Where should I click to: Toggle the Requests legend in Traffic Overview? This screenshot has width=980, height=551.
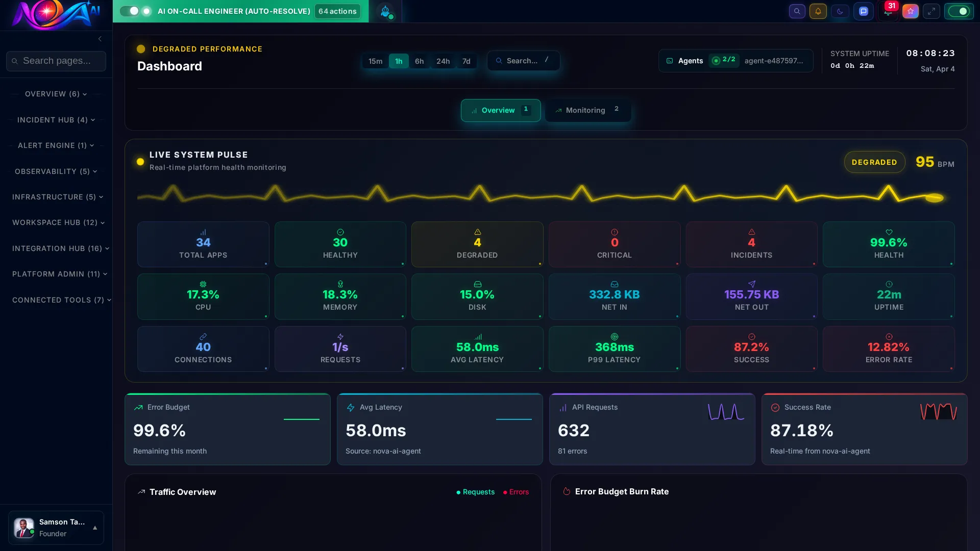(x=475, y=492)
